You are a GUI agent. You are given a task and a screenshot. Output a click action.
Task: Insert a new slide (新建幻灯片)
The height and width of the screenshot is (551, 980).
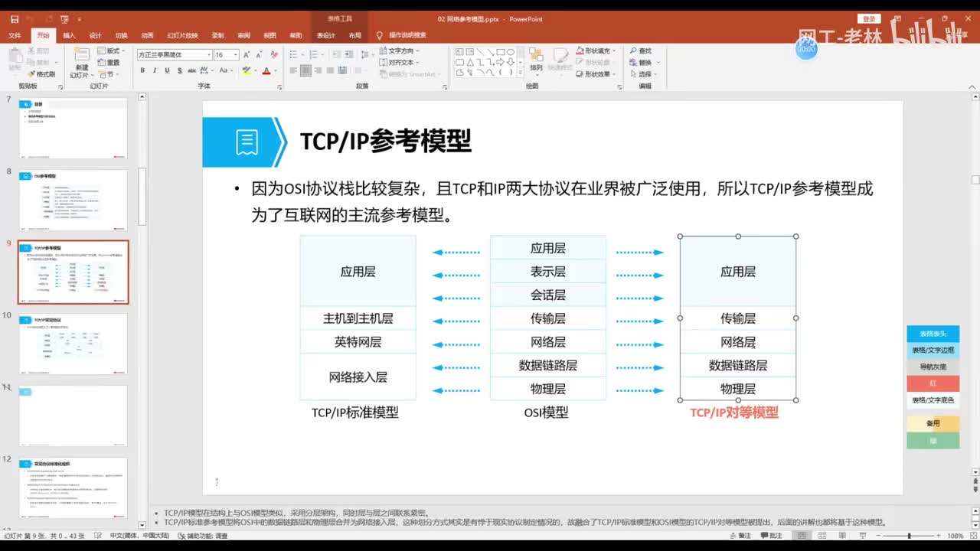click(81, 64)
